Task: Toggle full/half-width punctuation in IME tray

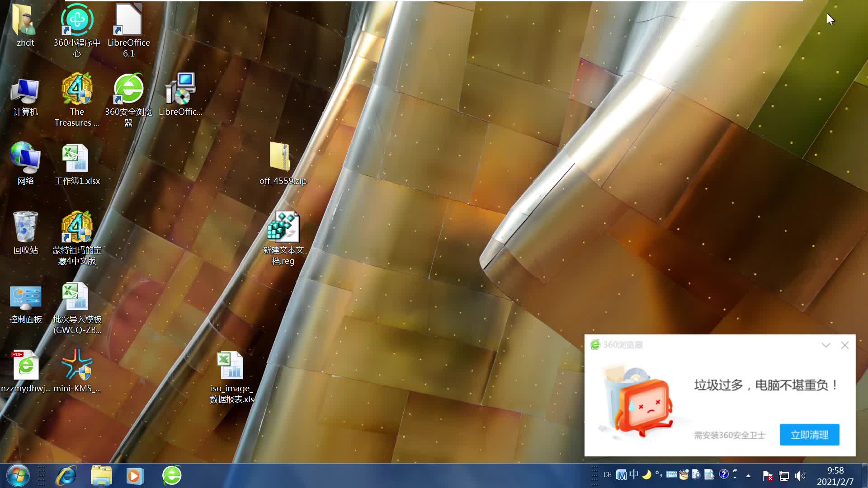Action: [659, 475]
